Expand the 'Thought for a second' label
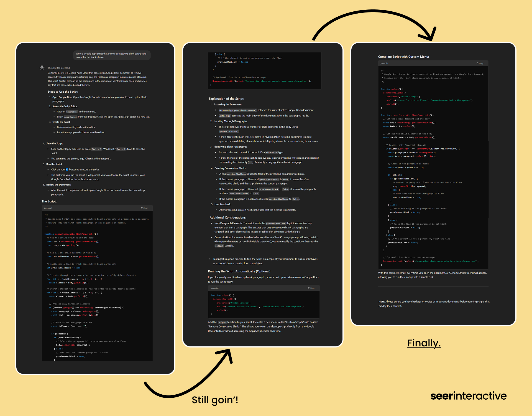Viewport: 532px width, 416px height. pos(59,68)
